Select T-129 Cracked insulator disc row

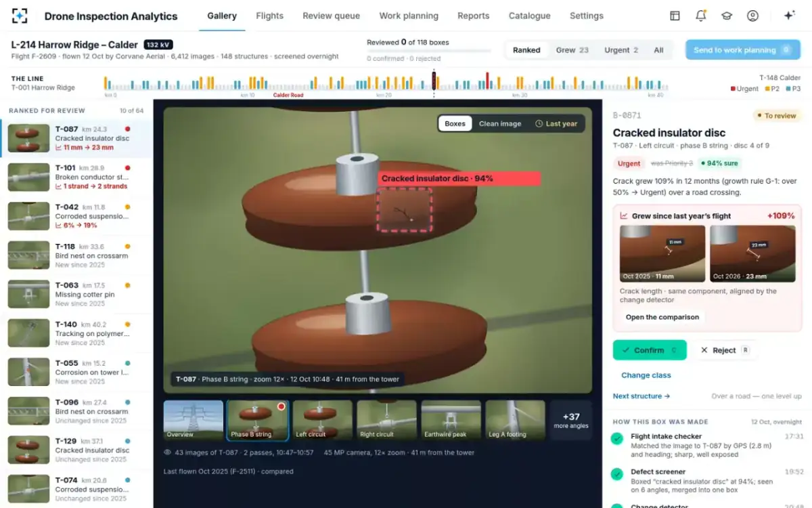pos(76,450)
